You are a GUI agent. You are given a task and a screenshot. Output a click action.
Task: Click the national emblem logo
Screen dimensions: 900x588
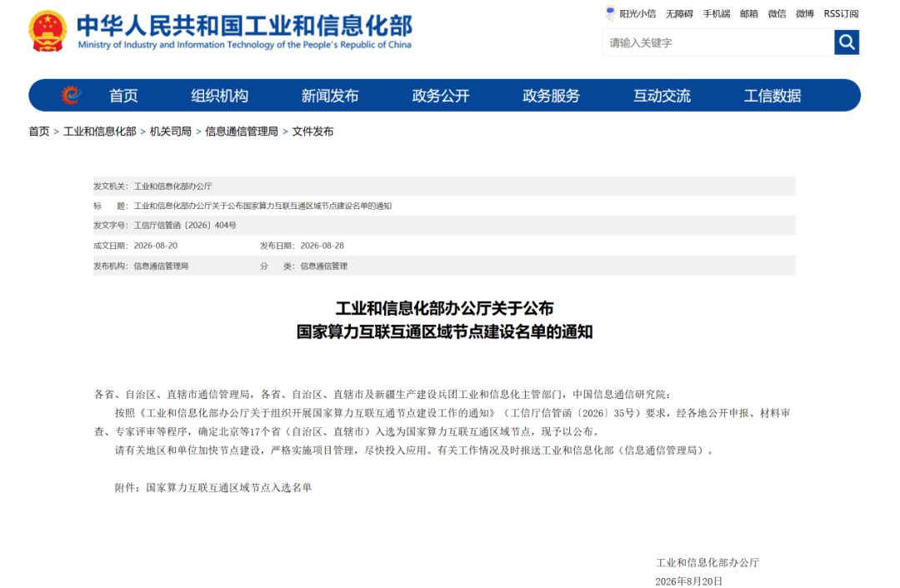pyautogui.click(x=47, y=31)
